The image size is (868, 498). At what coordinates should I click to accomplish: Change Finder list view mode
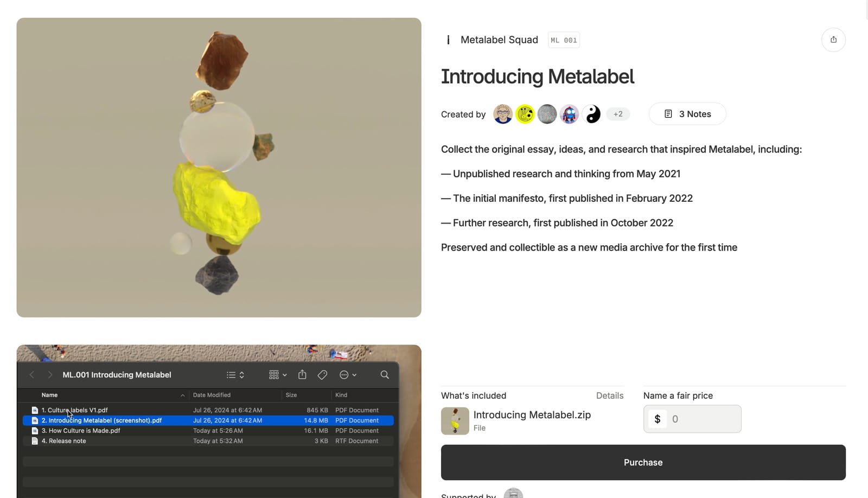click(x=235, y=375)
